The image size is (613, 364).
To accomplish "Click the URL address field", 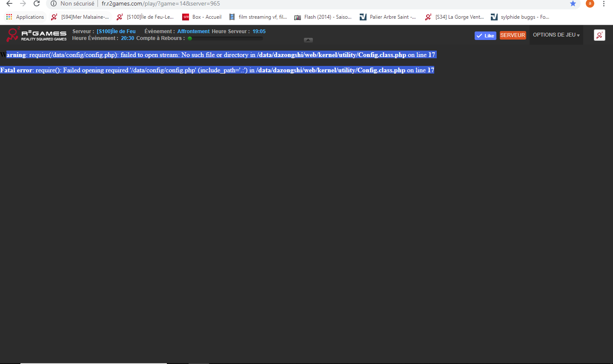I will [x=298, y=4].
